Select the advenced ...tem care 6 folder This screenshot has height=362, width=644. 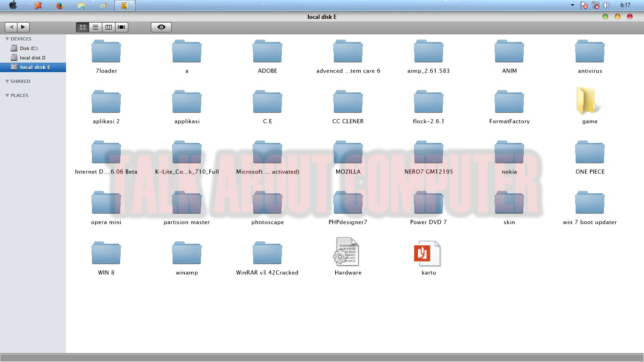pos(348,57)
